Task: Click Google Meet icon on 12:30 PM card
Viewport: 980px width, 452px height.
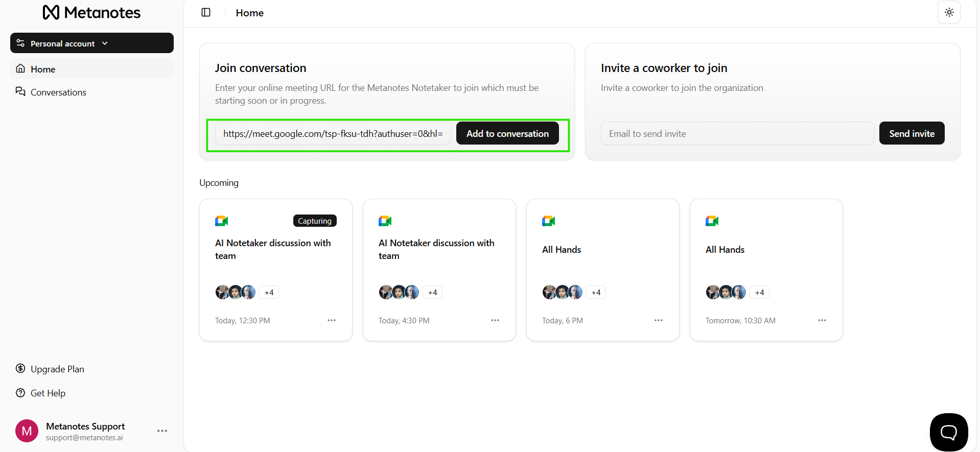Action: click(221, 221)
